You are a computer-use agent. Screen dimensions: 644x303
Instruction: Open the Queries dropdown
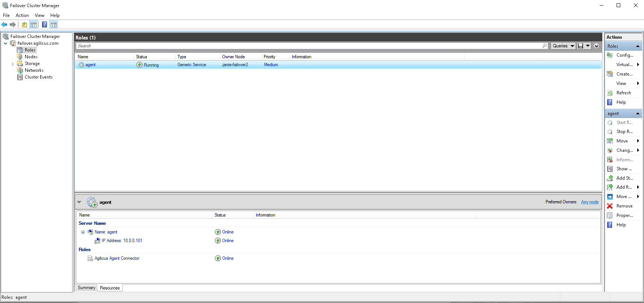[563, 46]
